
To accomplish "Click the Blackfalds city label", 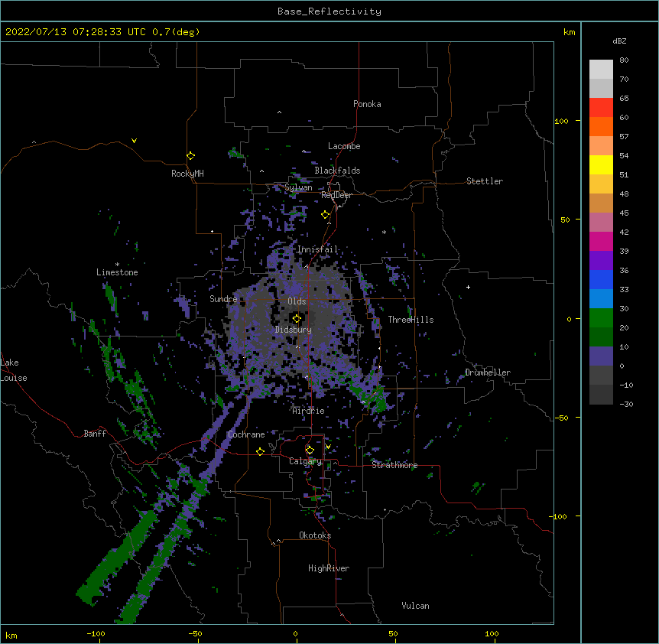I will 337,171.
